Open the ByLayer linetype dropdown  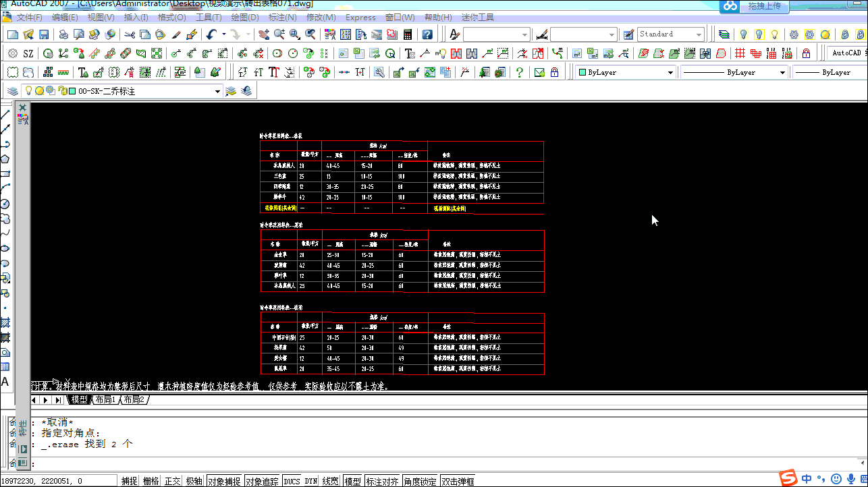[734, 72]
